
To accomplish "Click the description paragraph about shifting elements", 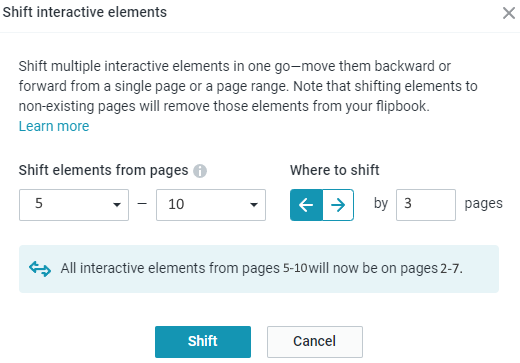I will [x=248, y=86].
